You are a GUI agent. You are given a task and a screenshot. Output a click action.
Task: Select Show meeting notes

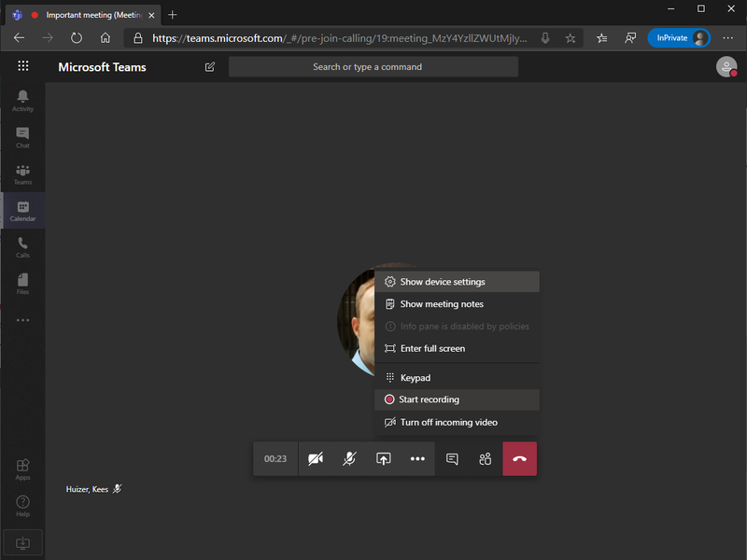click(457, 304)
